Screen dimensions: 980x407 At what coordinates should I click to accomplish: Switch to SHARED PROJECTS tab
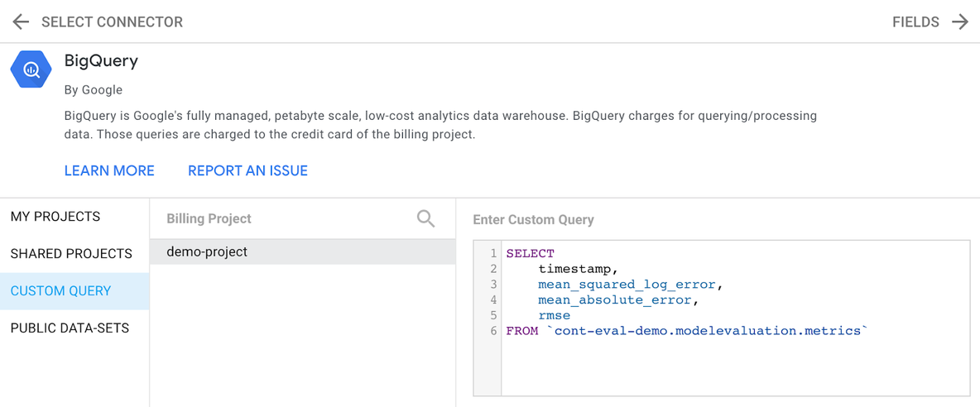pos(74,254)
